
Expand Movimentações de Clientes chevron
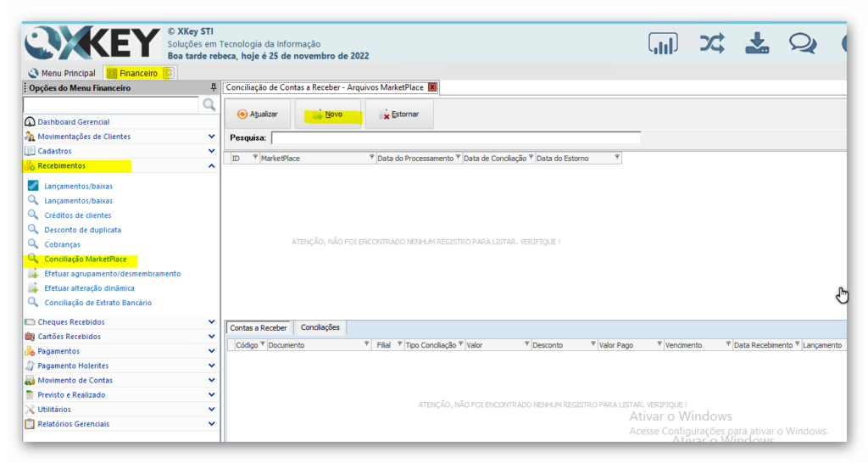[x=211, y=137]
